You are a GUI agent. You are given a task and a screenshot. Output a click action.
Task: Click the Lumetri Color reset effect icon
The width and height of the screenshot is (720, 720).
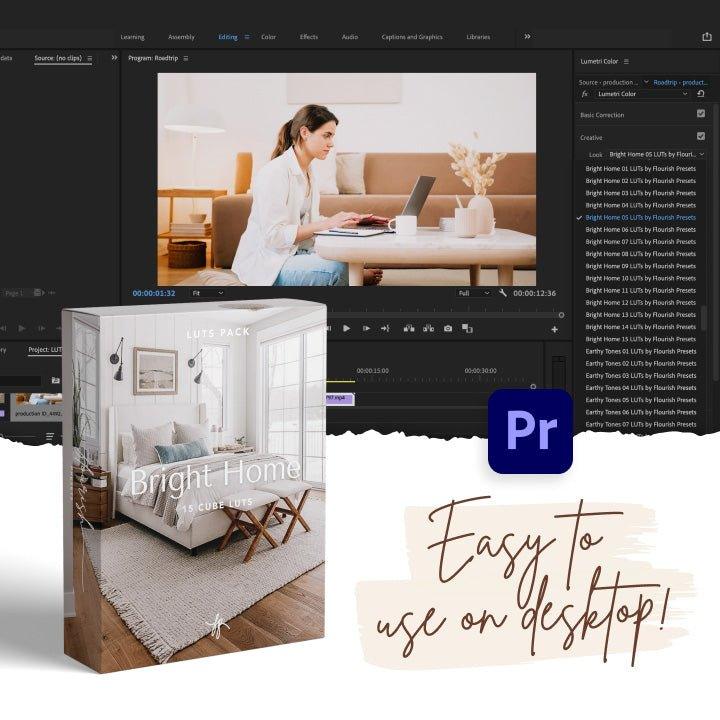(701, 94)
